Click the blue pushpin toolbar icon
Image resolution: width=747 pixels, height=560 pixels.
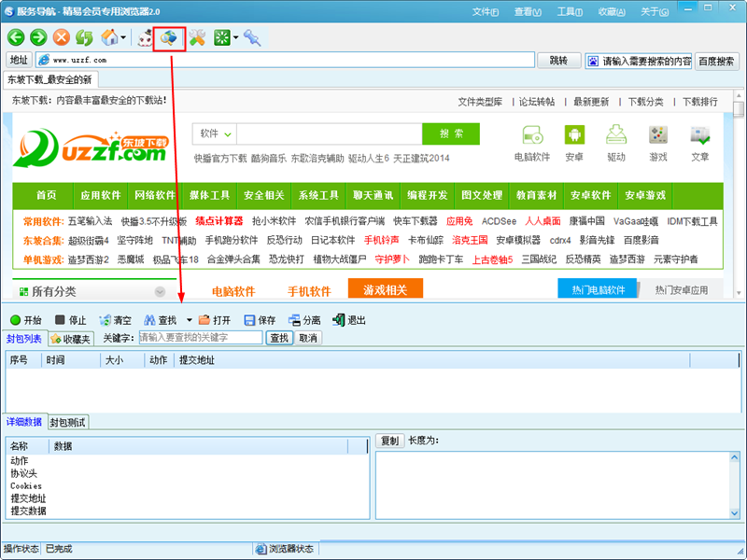coord(252,37)
